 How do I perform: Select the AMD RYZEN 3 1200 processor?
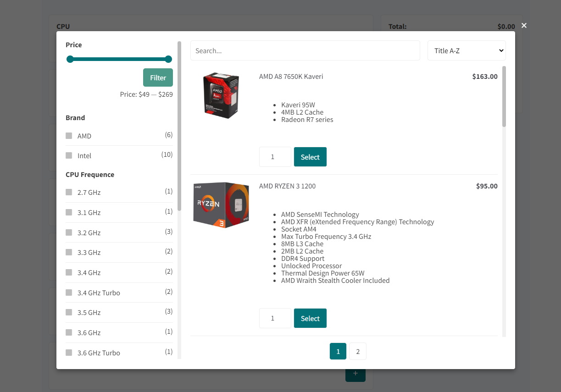click(x=310, y=318)
